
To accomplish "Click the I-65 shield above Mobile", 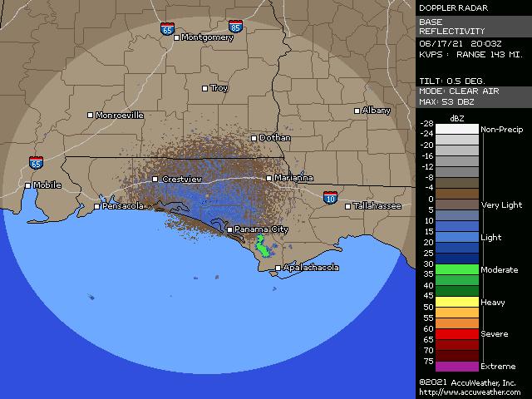I will coord(36,163).
